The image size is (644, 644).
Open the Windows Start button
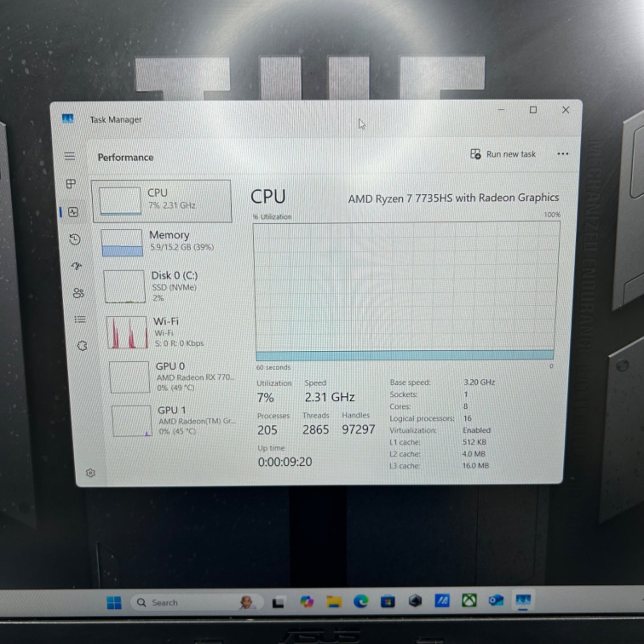(x=114, y=603)
